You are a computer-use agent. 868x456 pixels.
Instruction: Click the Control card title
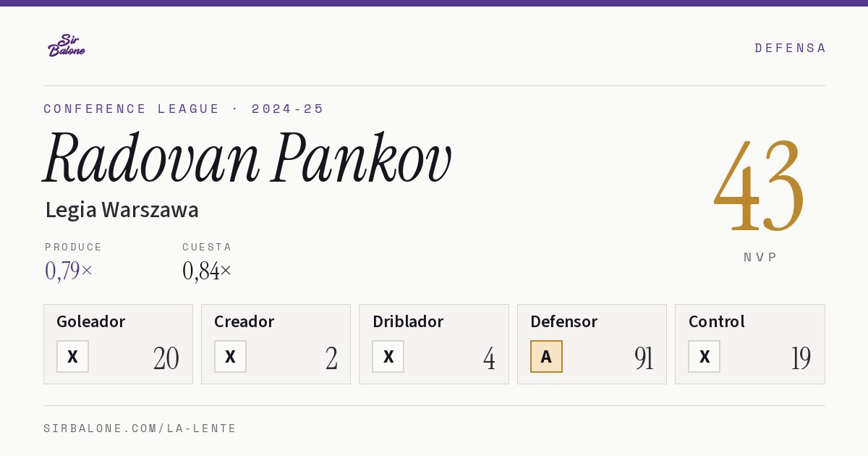(x=717, y=321)
